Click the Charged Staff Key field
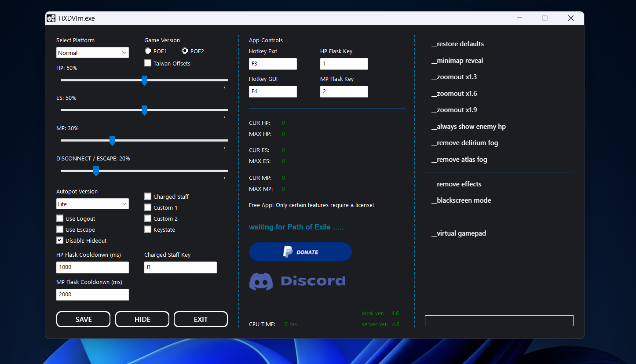Image resolution: width=636 pixels, height=364 pixels. [180, 267]
